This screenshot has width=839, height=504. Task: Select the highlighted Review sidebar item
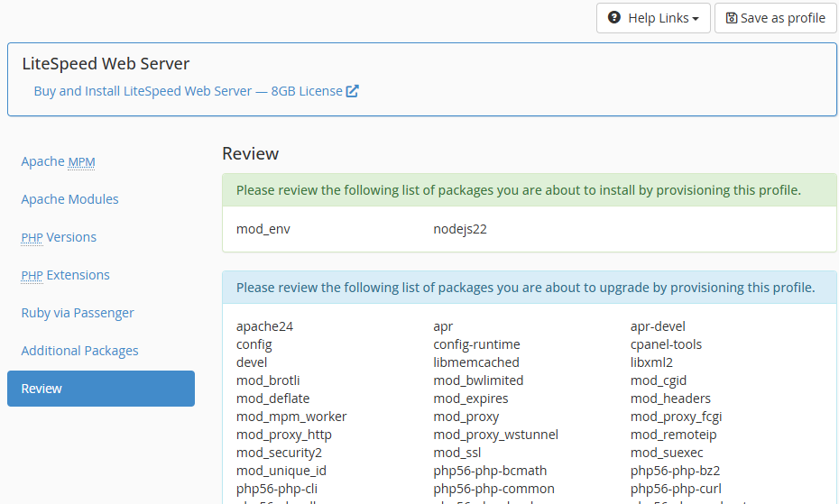coord(100,389)
